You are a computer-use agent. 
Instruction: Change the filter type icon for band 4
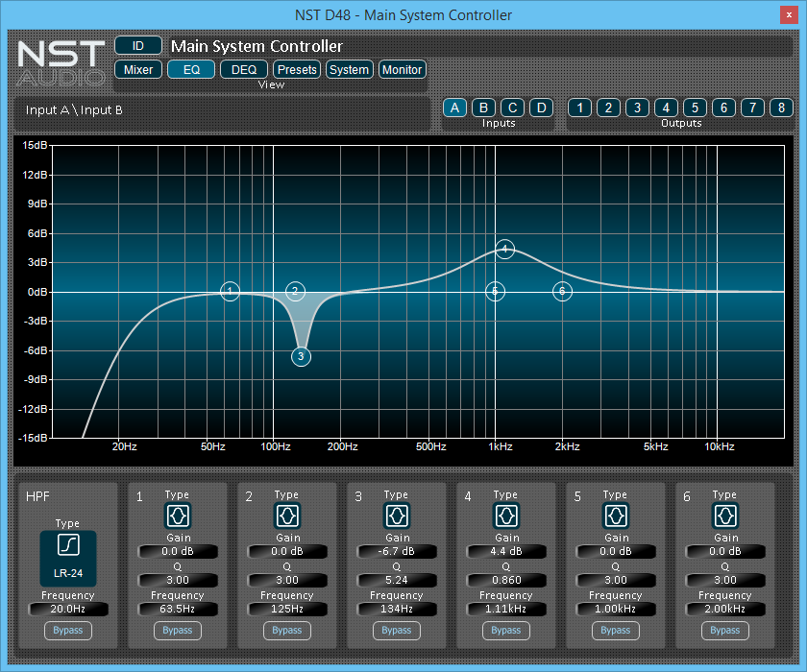pyautogui.click(x=506, y=516)
